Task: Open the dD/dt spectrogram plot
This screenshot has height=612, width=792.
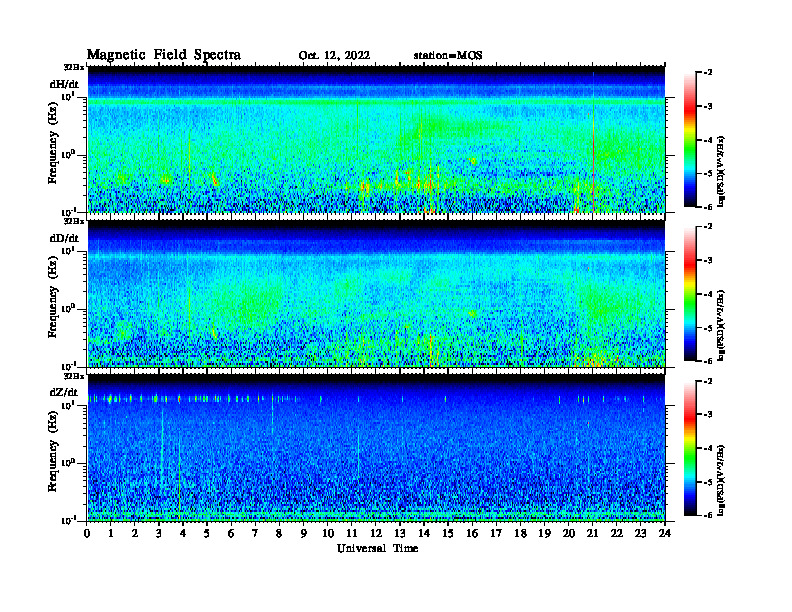Action: click(376, 293)
